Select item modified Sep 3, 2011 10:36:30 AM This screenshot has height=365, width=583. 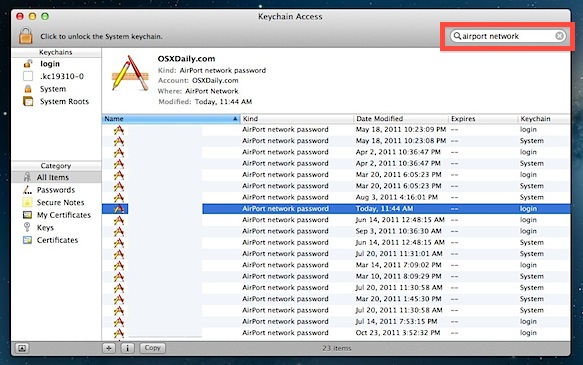pyautogui.click(x=336, y=231)
